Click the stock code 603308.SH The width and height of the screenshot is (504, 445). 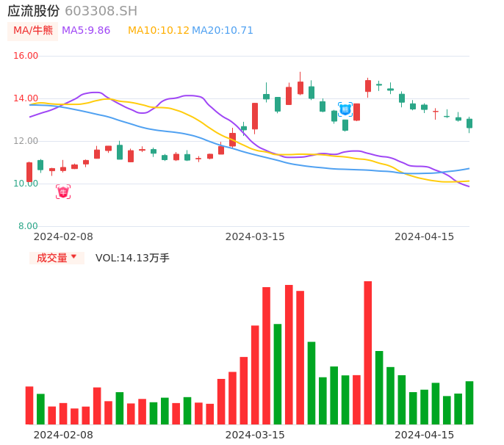tap(101, 11)
